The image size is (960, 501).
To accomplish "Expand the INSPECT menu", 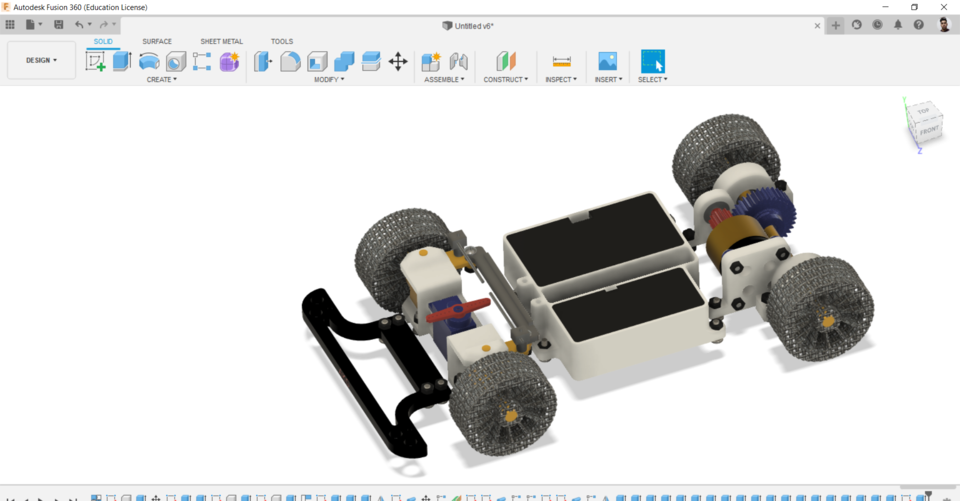I will (561, 80).
